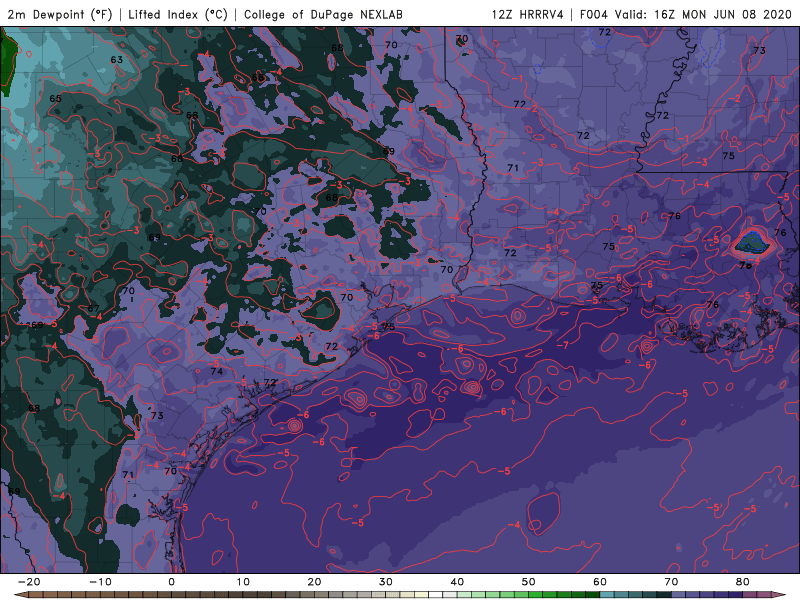Click the 40 label on the color scale
This screenshot has height=600, width=800.
point(457,582)
